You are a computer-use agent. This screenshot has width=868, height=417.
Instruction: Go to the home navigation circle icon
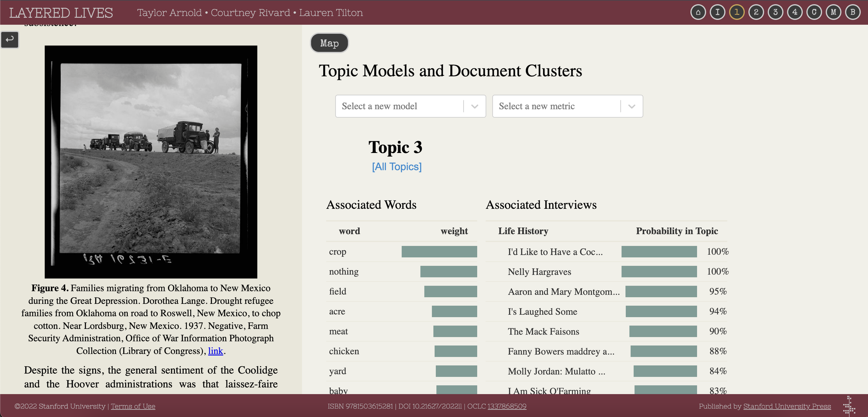pos(698,12)
